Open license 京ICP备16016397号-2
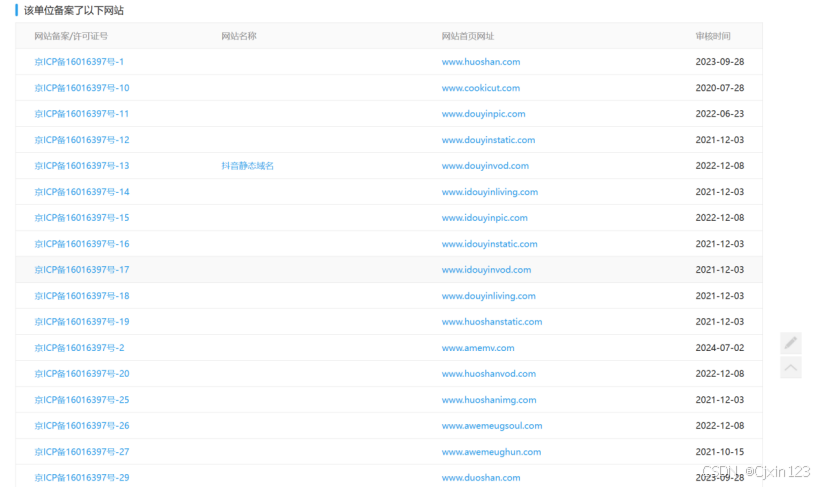 [79, 348]
